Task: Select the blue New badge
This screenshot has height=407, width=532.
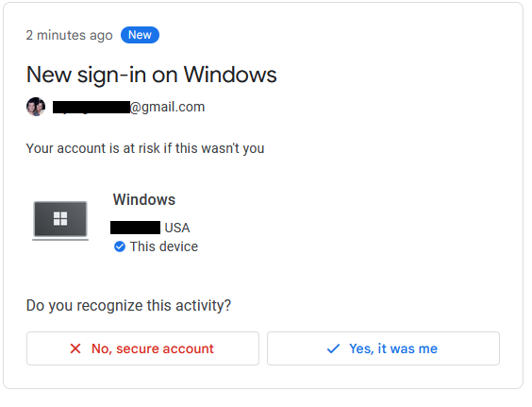Action: [x=140, y=35]
